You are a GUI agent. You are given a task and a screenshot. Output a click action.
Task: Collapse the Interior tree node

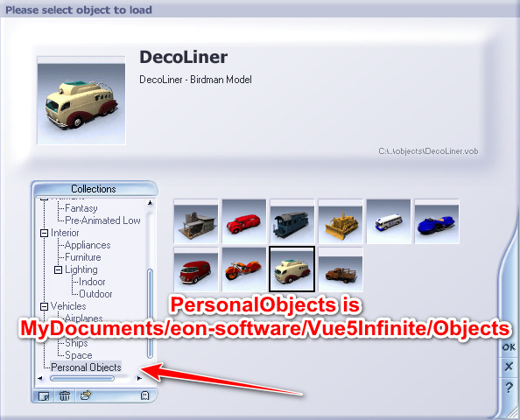44,233
